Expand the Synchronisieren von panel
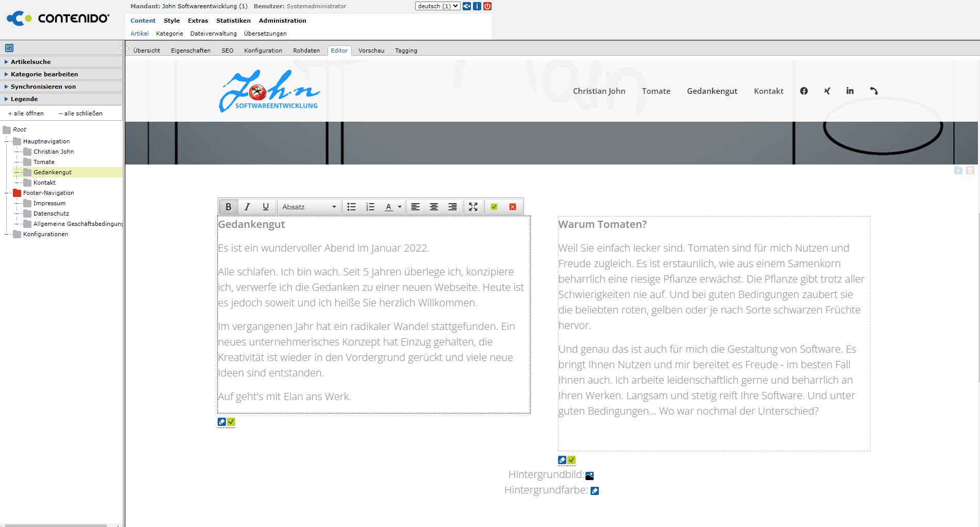Viewport: 980px width, 527px height. click(x=61, y=87)
